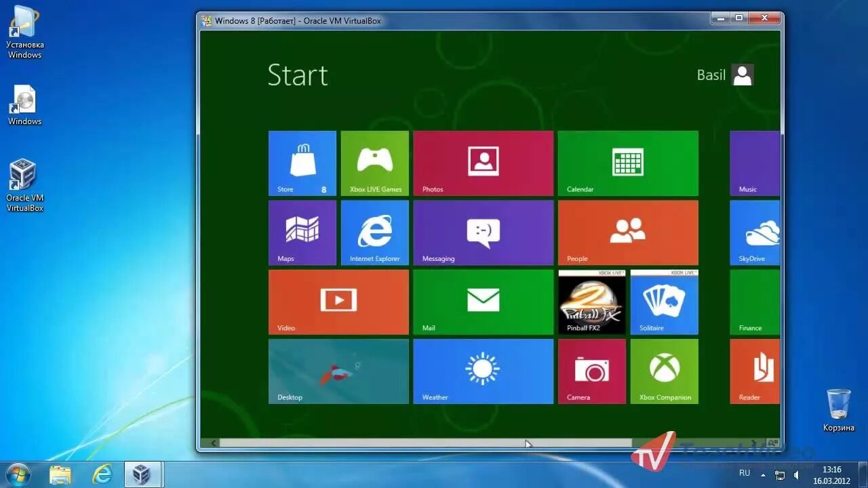The image size is (868, 488).
Task: Click the VirtualBox window title bar icon
Action: coord(207,21)
